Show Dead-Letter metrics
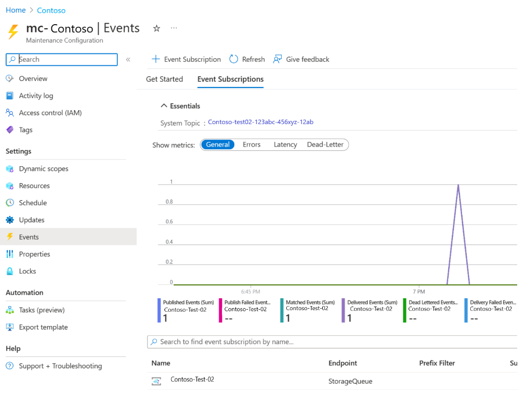Viewport: 532px width, 394px height. 325,145
